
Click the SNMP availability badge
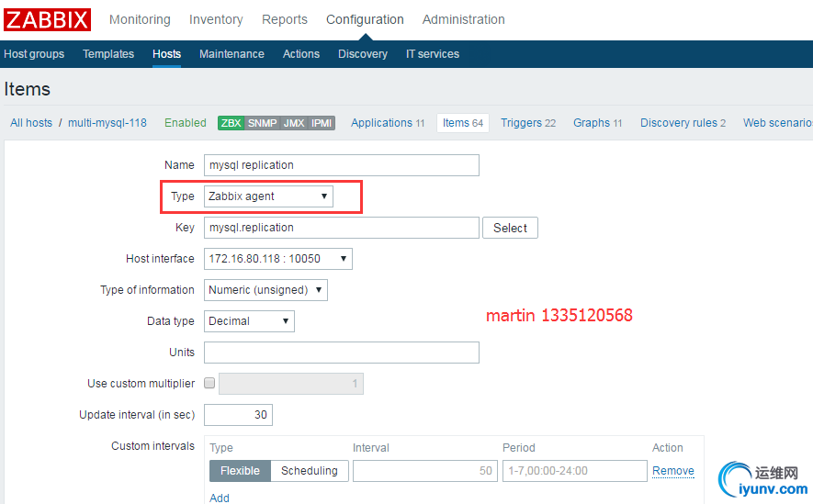(262, 123)
